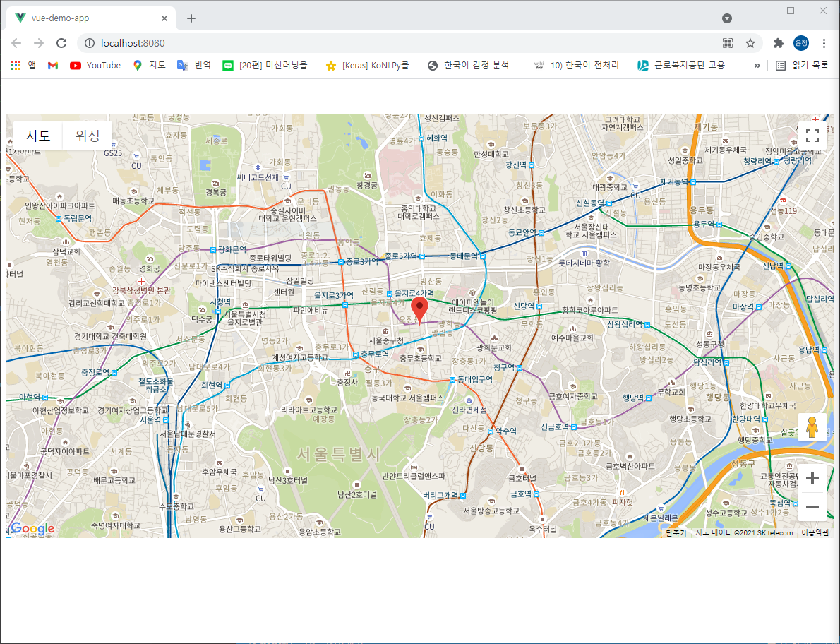Image resolution: width=840 pixels, height=644 pixels.
Task: Click 제기동역 station label
Action: click(674, 181)
